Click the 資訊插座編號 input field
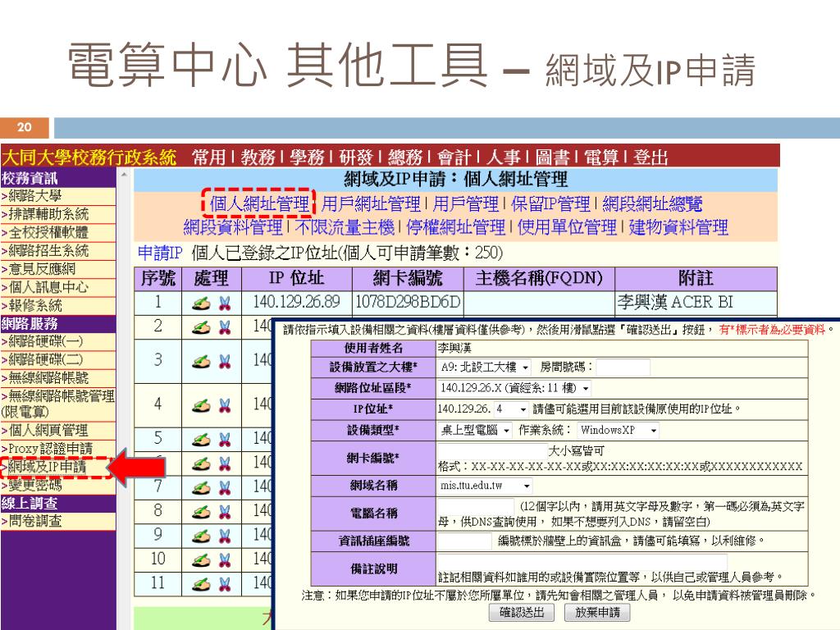Screen dimensions: 840x630 tap(464, 541)
